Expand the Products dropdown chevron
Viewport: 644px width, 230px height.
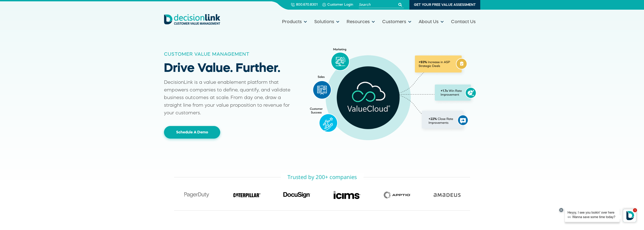(305, 22)
